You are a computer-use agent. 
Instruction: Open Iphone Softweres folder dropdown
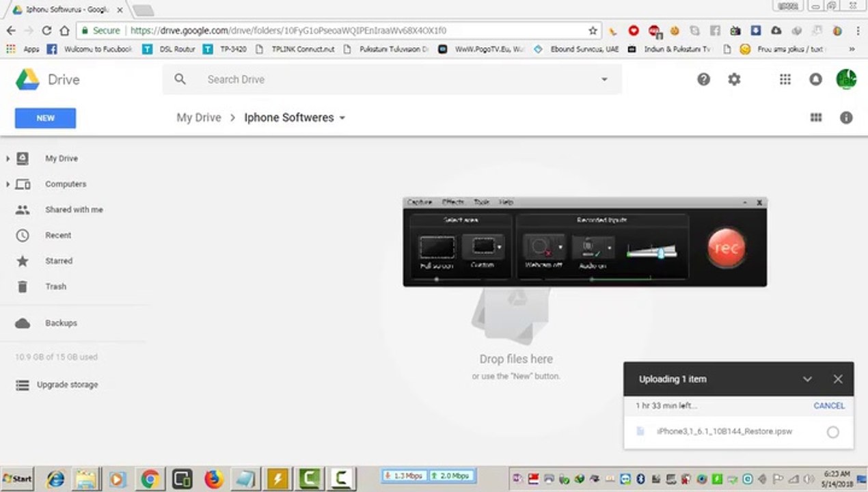pyautogui.click(x=342, y=118)
